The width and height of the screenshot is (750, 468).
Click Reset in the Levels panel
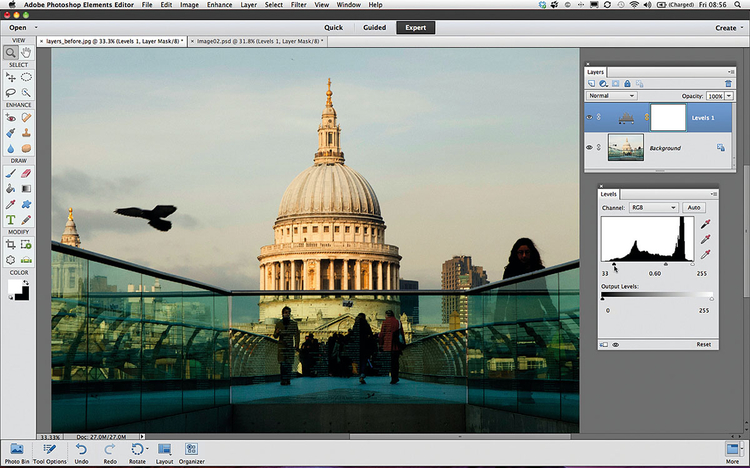tap(704, 345)
